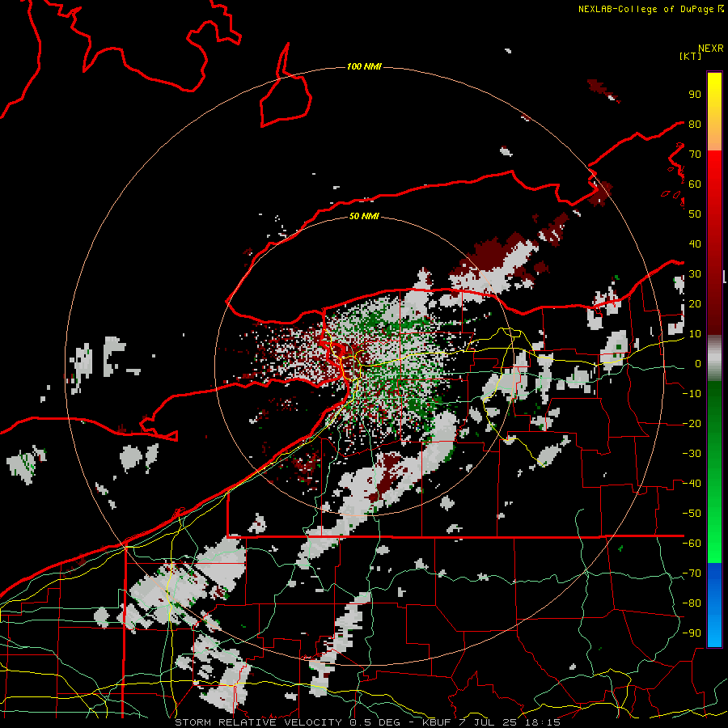Click the KT units label above the color scale
The width and height of the screenshot is (728, 728).
click(x=691, y=56)
